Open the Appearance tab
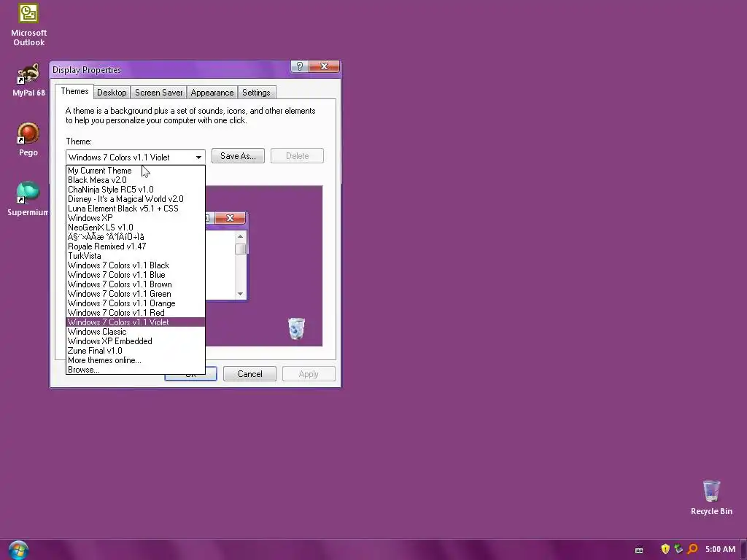The height and width of the screenshot is (560, 747). click(212, 93)
